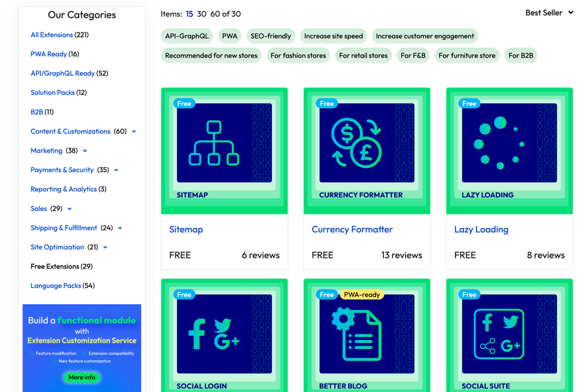Click the Extension Customization Service banner heading
The image size is (588, 392).
[x=81, y=341]
